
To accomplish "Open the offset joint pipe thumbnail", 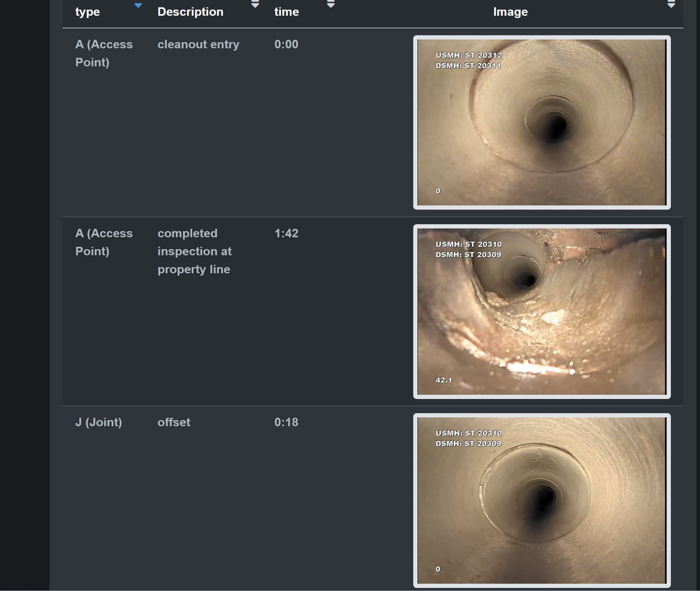I will click(542, 501).
